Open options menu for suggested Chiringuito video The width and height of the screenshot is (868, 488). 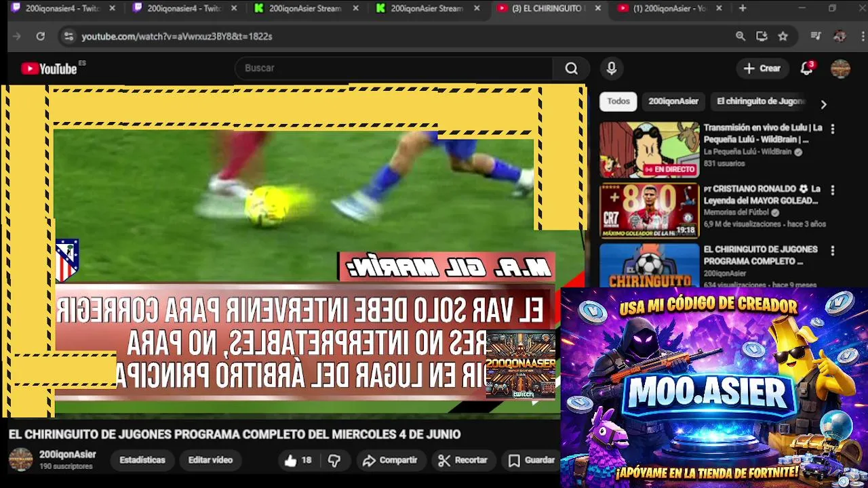coord(833,251)
